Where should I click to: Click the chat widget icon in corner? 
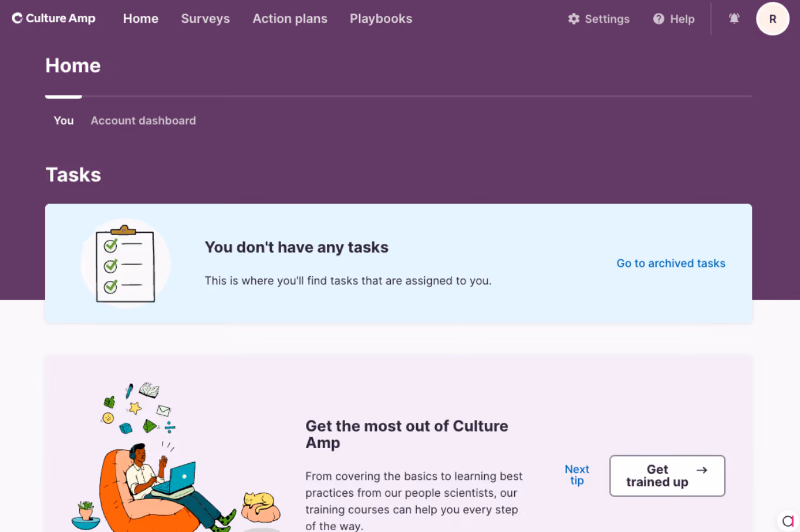coord(788,520)
